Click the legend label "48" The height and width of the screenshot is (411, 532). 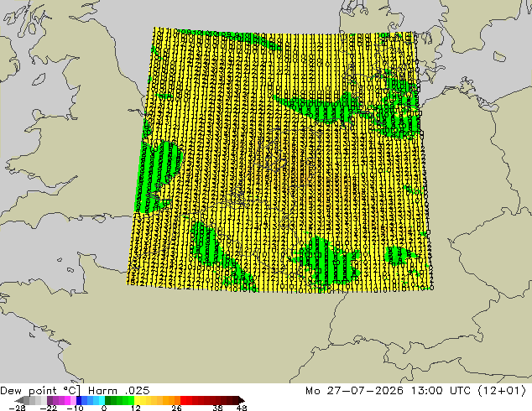(242, 408)
